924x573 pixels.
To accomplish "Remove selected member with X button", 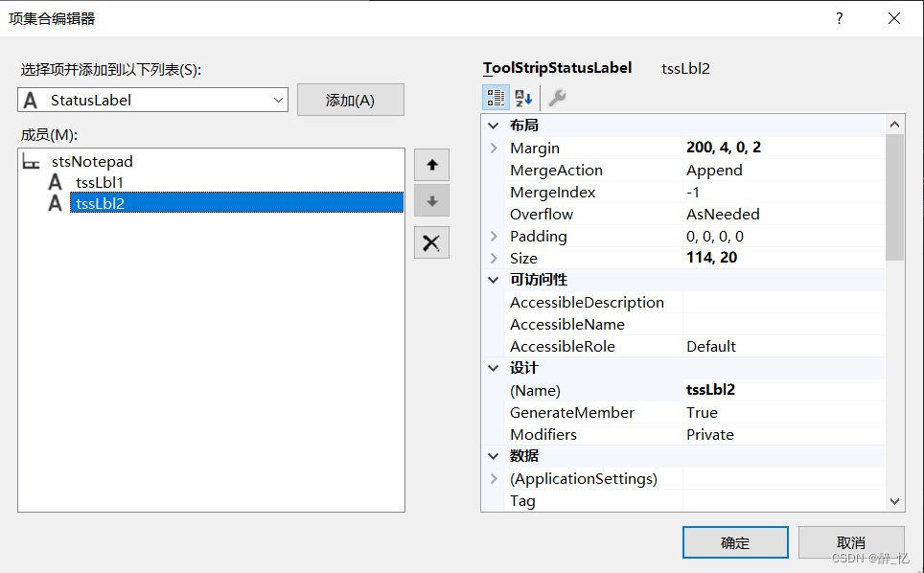I will pyautogui.click(x=431, y=243).
